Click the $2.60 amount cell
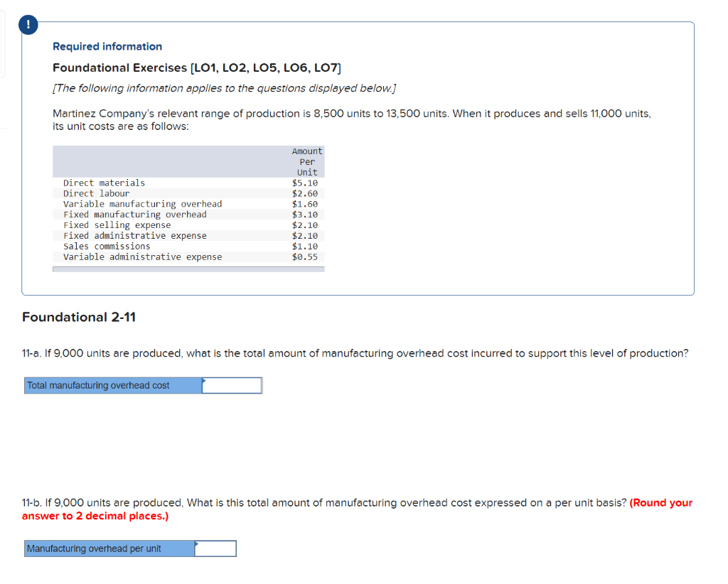728x584 pixels. [305, 193]
